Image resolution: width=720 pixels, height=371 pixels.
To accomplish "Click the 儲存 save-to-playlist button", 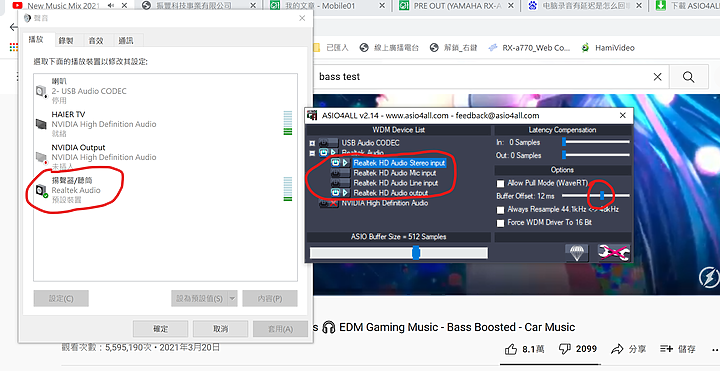I will (677, 349).
